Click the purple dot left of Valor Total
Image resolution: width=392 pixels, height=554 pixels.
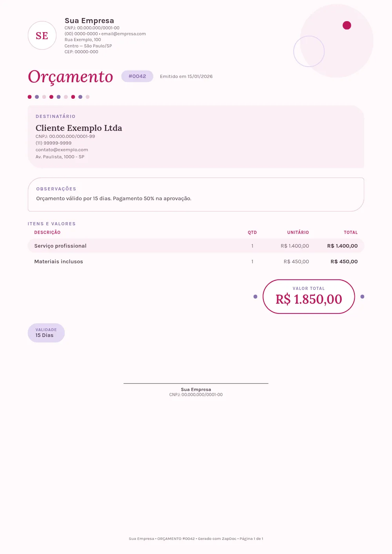pyautogui.click(x=256, y=297)
